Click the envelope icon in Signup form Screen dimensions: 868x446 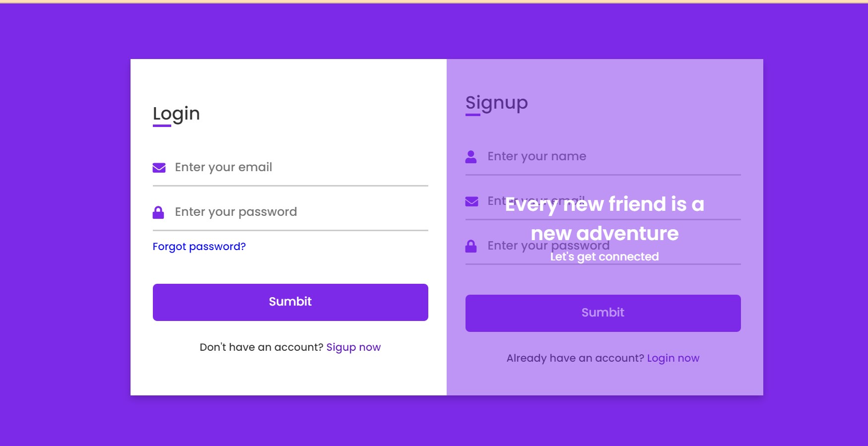(471, 201)
